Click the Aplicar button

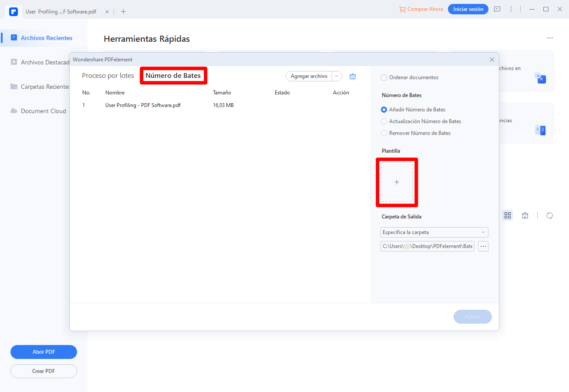(x=473, y=317)
